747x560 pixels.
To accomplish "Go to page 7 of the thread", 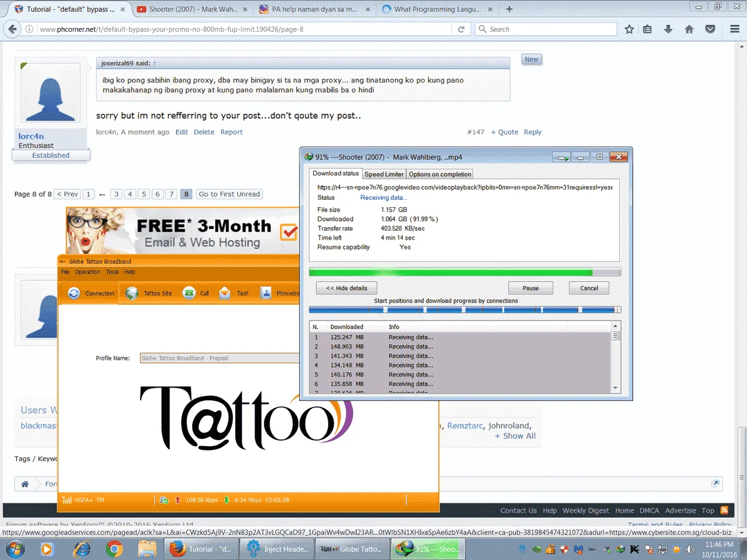I will click(x=171, y=194).
